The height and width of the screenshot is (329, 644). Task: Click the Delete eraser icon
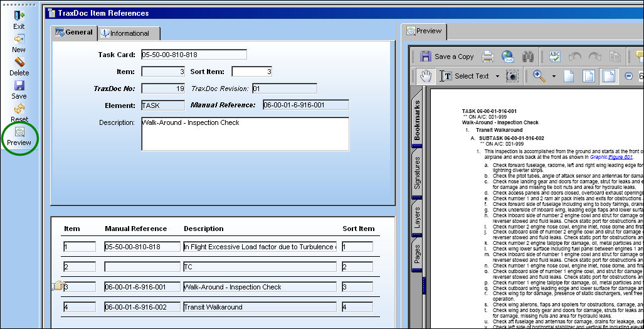point(19,62)
